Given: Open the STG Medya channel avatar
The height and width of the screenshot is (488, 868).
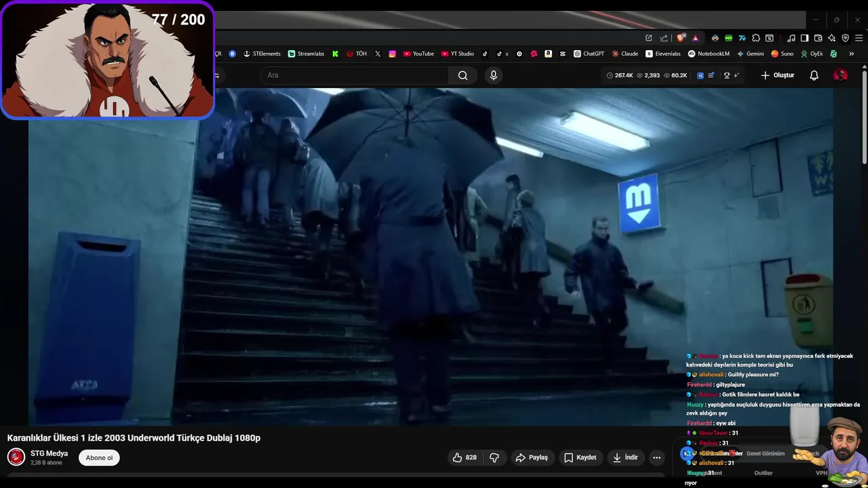Looking at the screenshot, I should point(16,457).
